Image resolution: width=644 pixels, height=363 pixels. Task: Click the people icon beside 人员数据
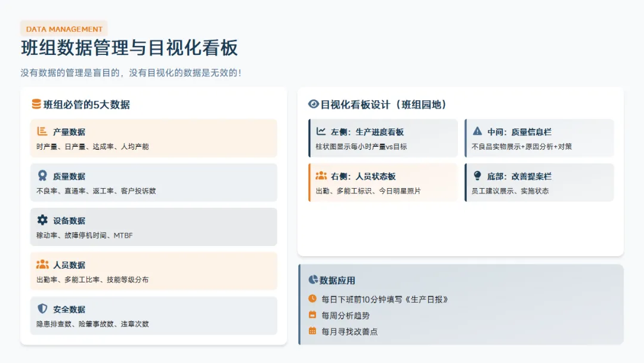tap(42, 264)
